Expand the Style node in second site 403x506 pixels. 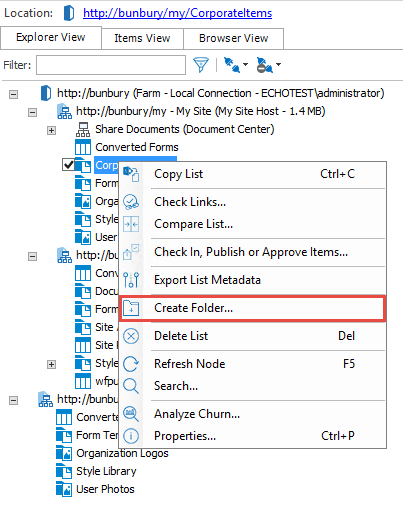pos(51,364)
